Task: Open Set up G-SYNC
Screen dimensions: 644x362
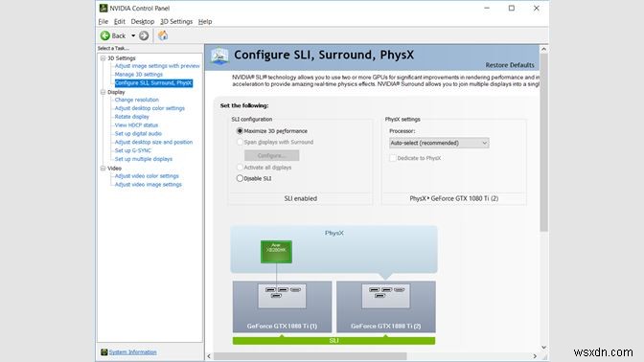Action: pyautogui.click(x=133, y=150)
